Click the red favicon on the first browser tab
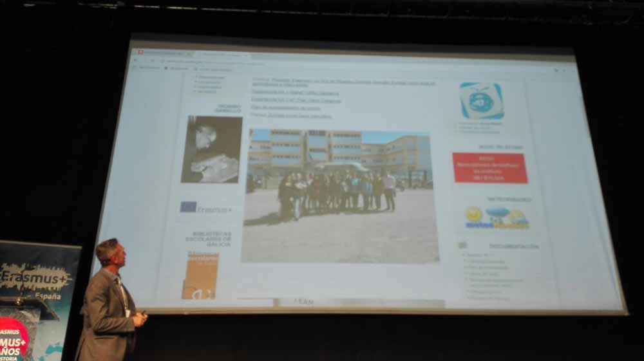Viewport: 644px width, 361px height. click(140, 52)
